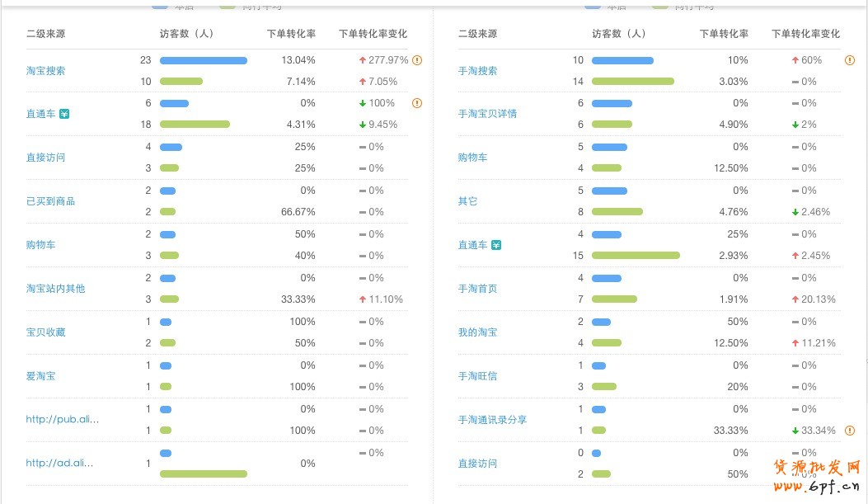
Task: Open the 淘宝搜索 source link
Action: coord(45,71)
